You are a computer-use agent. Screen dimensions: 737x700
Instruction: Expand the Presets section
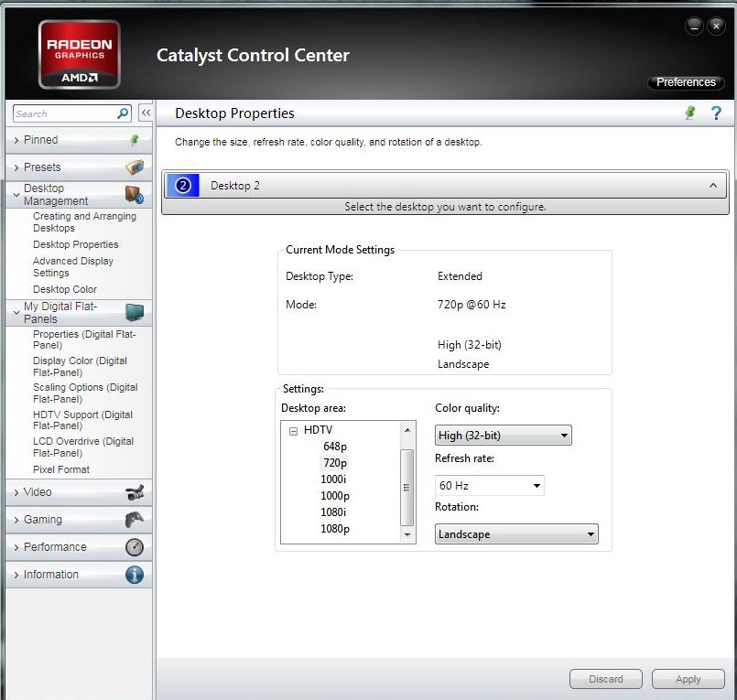16,167
